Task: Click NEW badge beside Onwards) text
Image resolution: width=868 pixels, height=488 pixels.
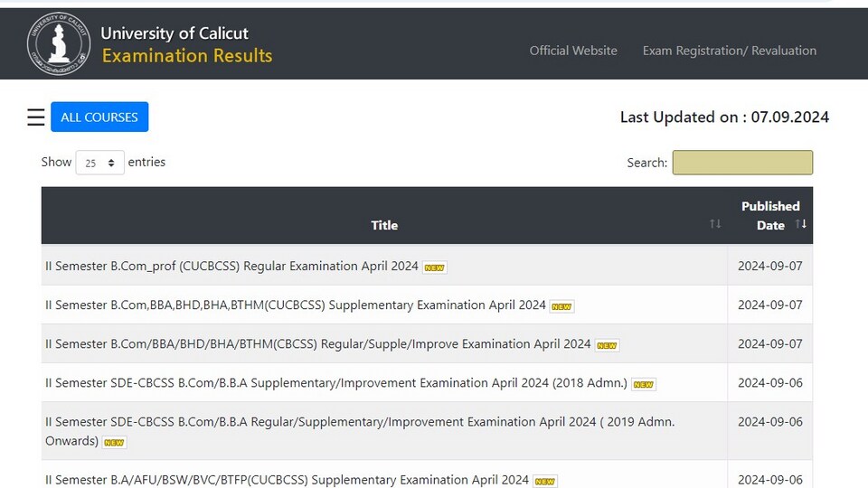Action: pos(114,443)
